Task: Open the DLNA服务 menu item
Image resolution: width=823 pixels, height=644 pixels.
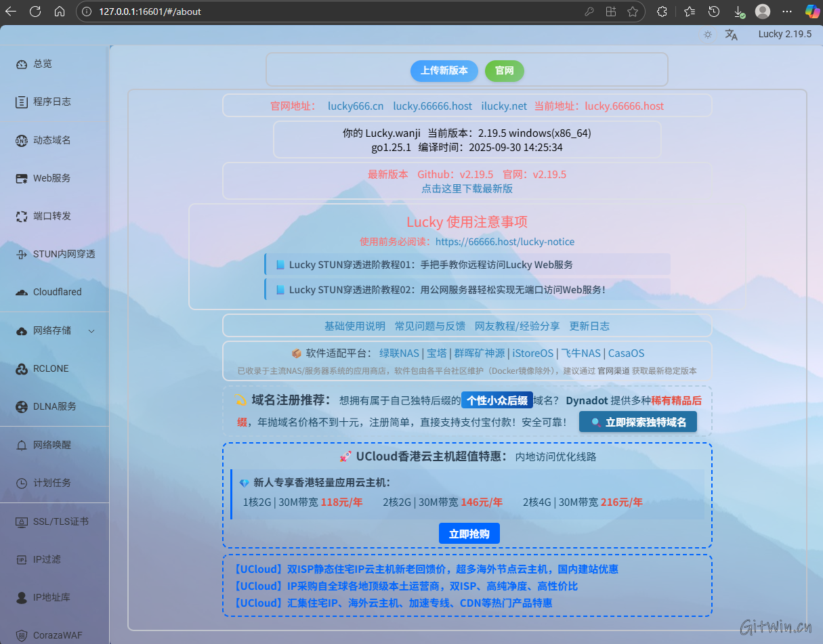Action: (x=54, y=406)
